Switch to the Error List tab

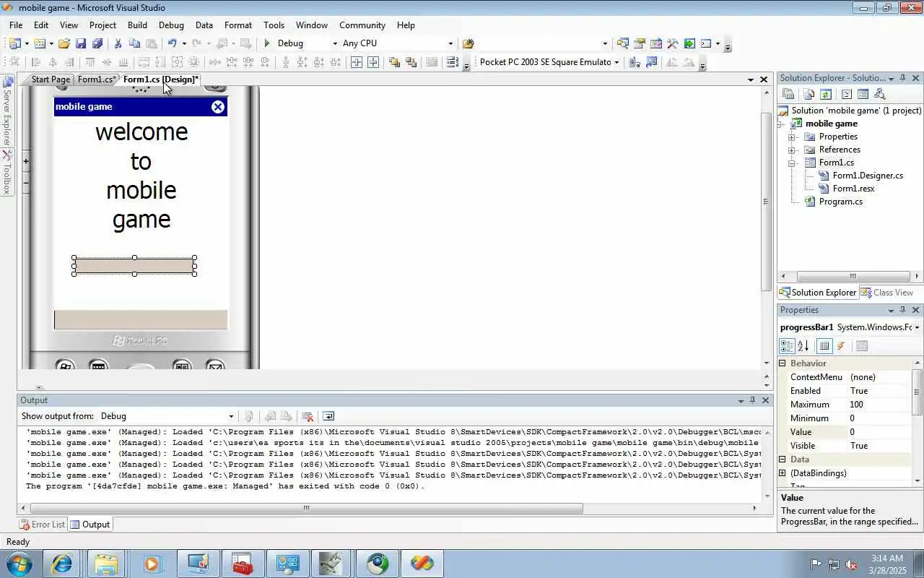click(43, 525)
